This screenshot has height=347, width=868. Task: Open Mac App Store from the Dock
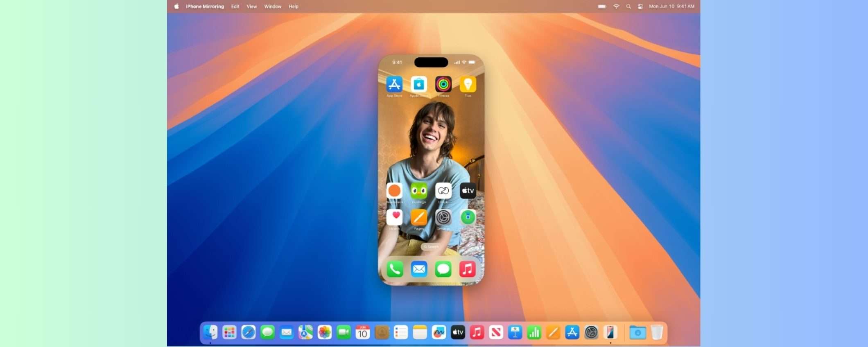click(x=572, y=332)
